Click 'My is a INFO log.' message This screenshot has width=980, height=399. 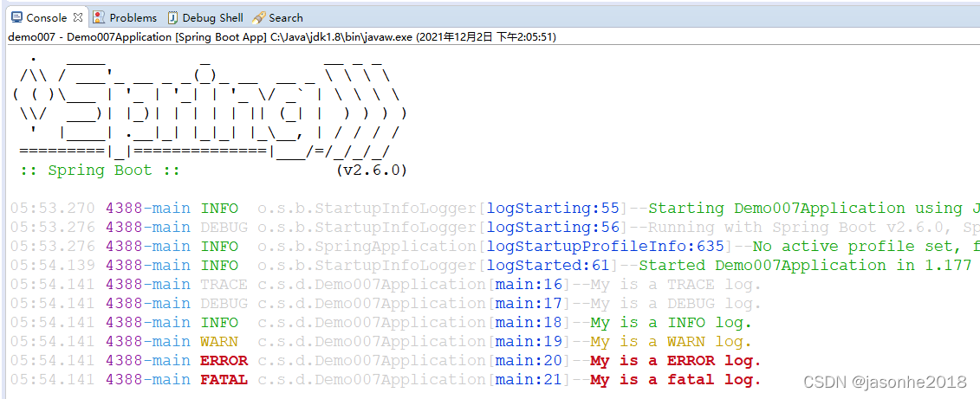pos(672,323)
